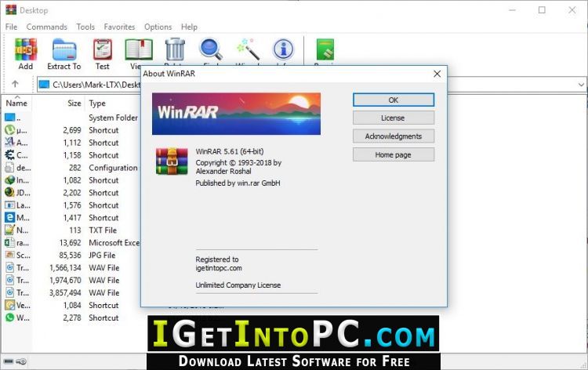
Task: Click OK in About WinRAR dialog
Action: [394, 100]
